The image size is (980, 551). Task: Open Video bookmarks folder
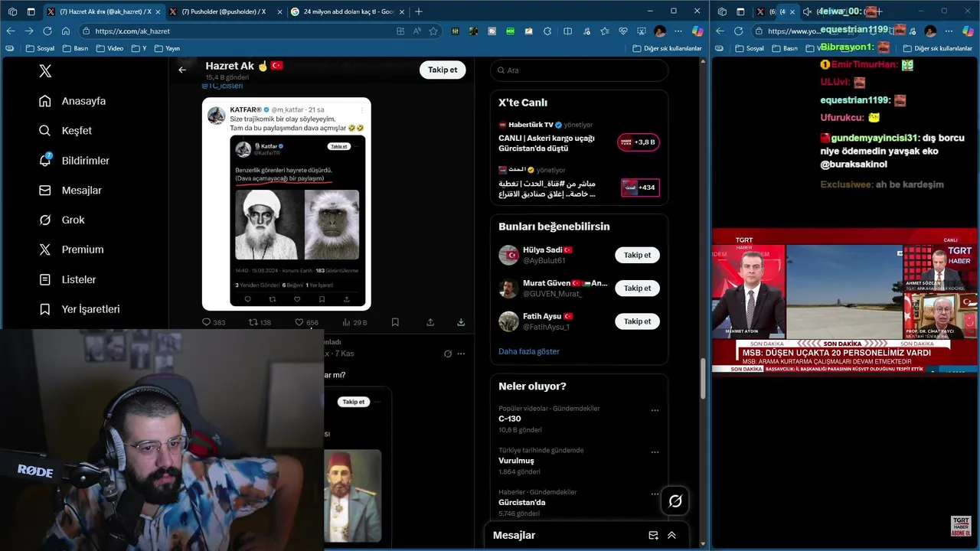point(109,48)
